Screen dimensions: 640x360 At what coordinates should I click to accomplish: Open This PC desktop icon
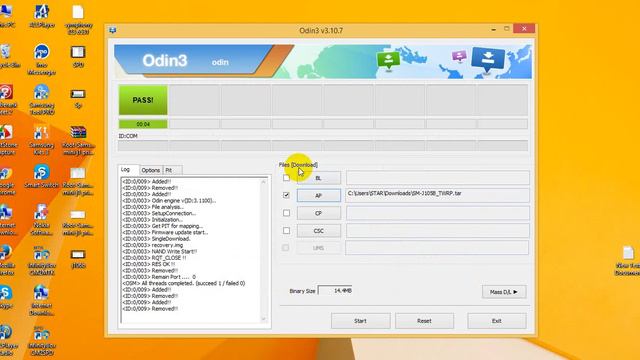(6, 16)
